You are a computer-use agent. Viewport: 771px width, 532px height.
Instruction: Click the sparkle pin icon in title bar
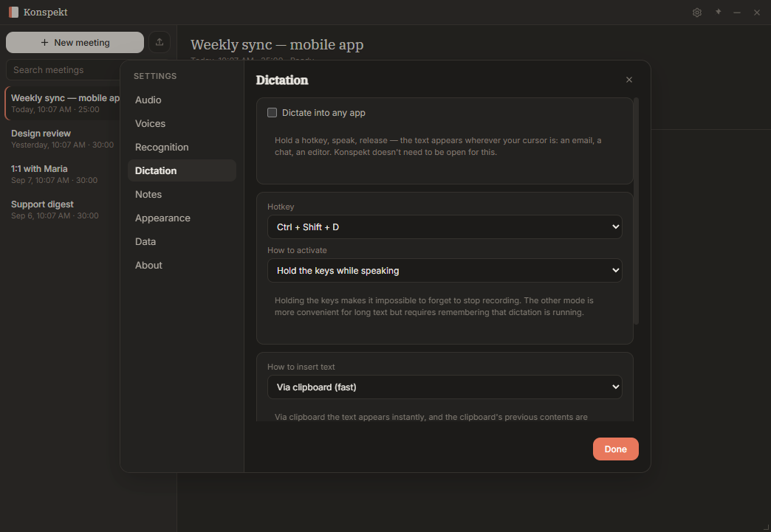click(x=718, y=13)
